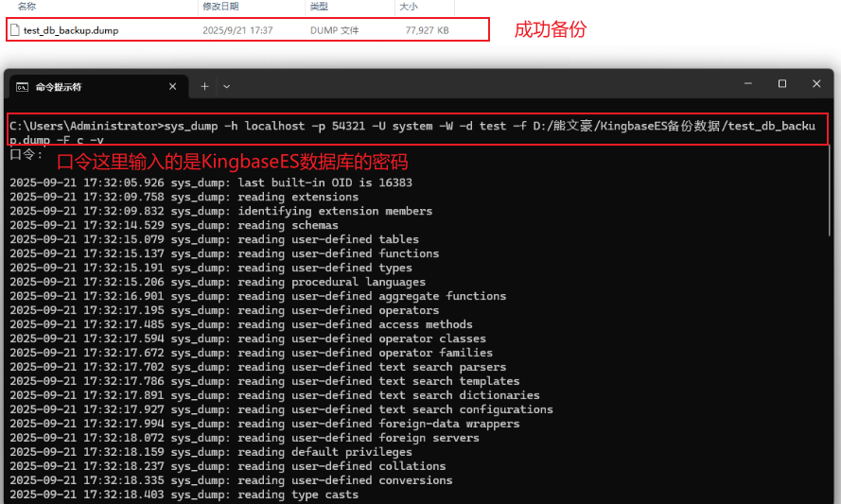Click the 'reading procedural languages' line
This screenshot has height=504, width=841.
218,282
